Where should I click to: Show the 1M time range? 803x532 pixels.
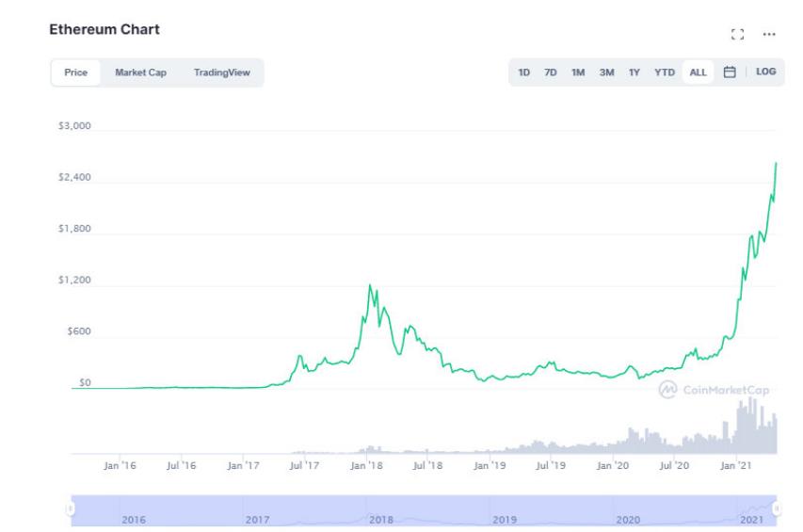point(578,73)
